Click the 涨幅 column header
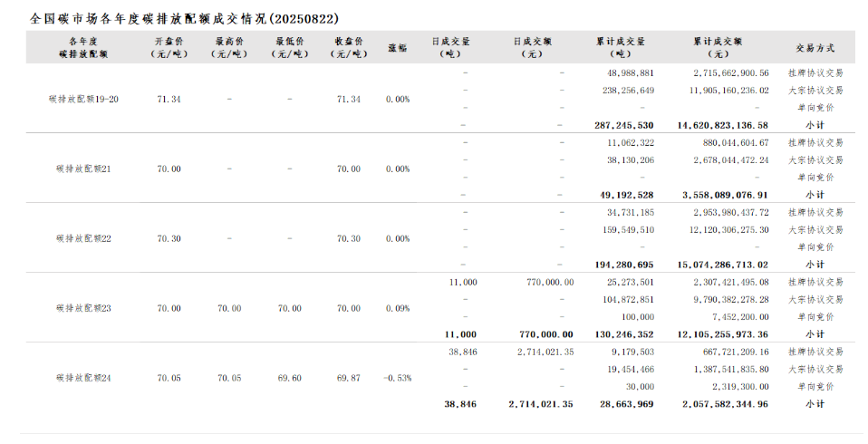 coord(397,47)
